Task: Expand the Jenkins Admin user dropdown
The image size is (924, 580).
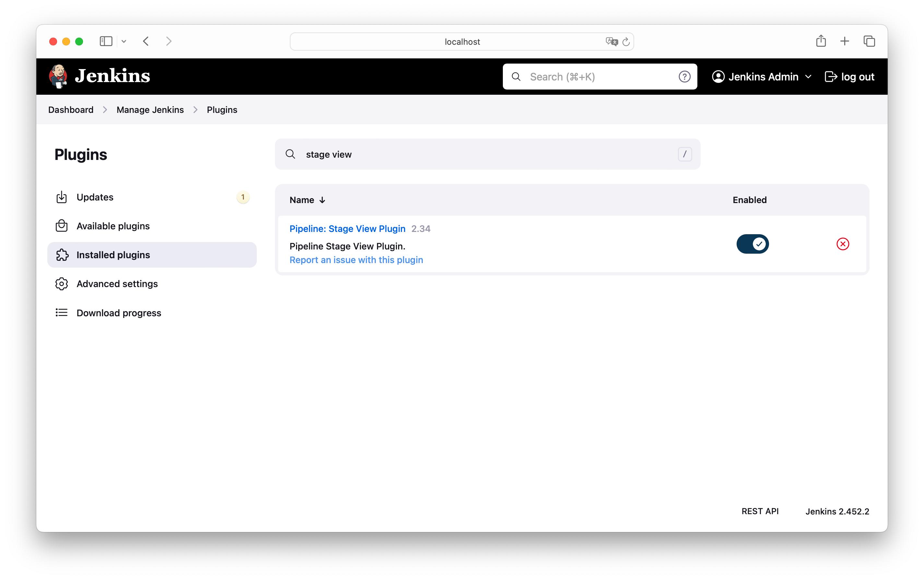Action: 808,77
